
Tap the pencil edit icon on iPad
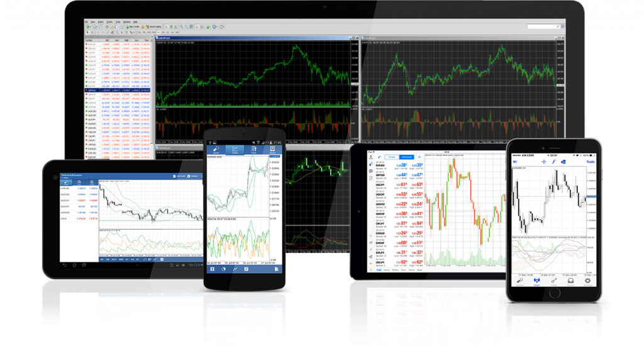[x=380, y=156]
